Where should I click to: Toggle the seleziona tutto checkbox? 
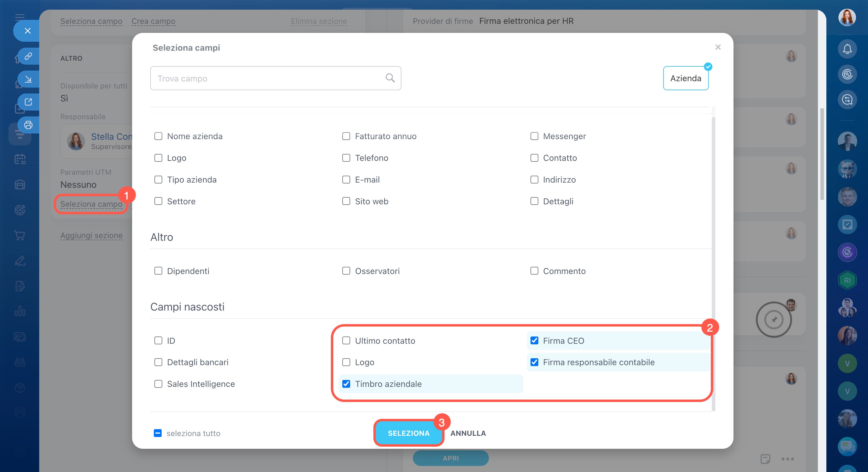click(x=158, y=433)
